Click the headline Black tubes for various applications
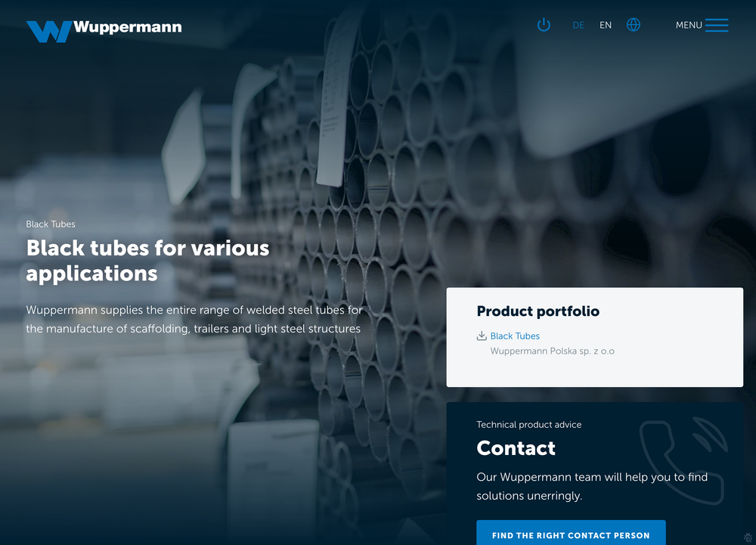 click(147, 260)
